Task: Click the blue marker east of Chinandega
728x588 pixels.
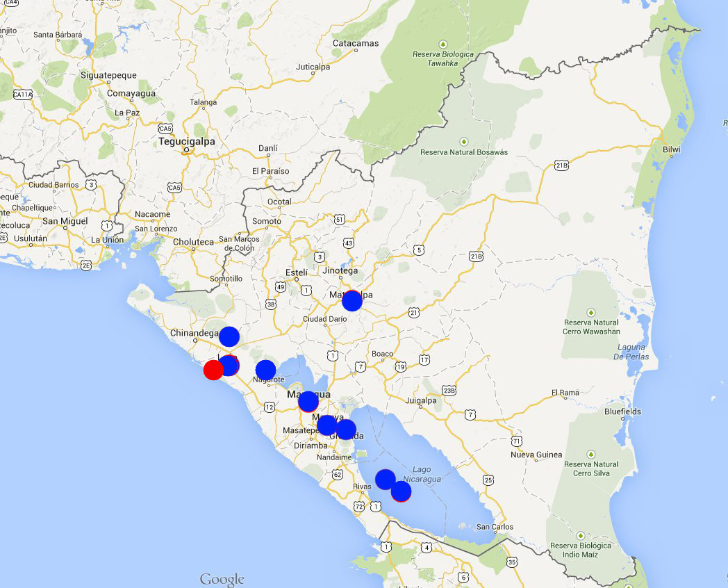Action: (229, 336)
